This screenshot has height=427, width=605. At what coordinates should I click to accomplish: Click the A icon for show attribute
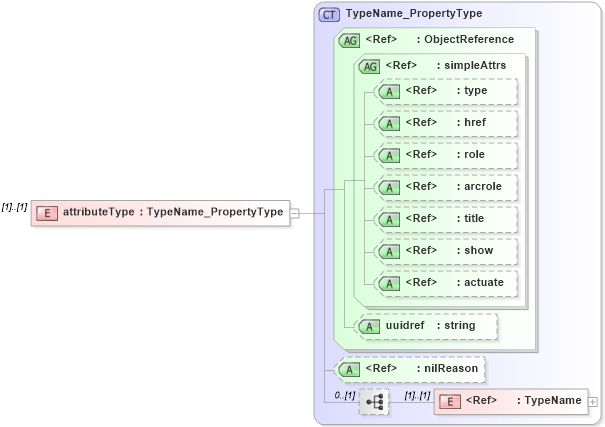pyautogui.click(x=389, y=252)
